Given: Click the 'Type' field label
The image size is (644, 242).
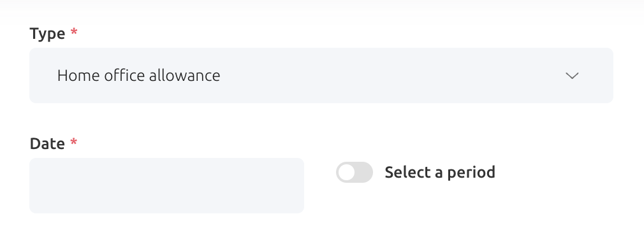Looking at the screenshot, I should 47,34.
